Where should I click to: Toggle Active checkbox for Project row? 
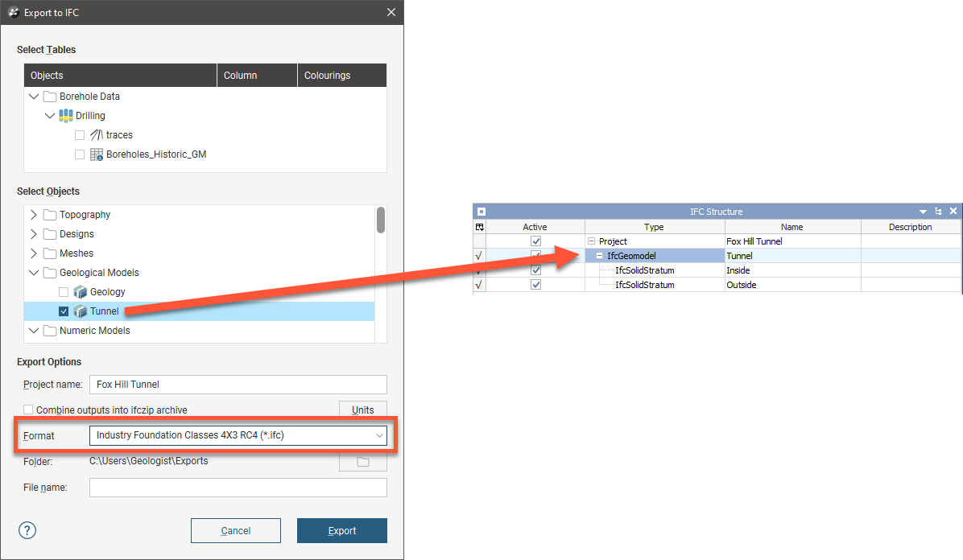point(535,241)
